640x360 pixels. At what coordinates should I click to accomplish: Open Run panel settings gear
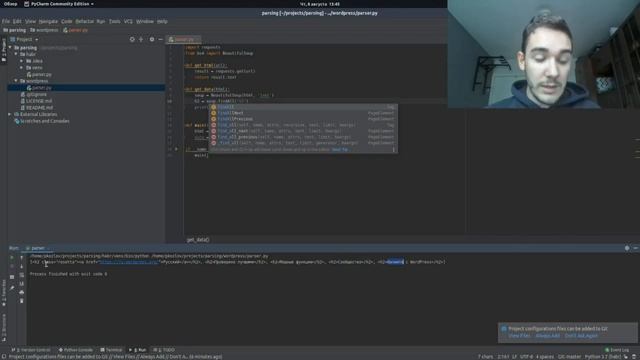pyautogui.click(x=627, y=248)
